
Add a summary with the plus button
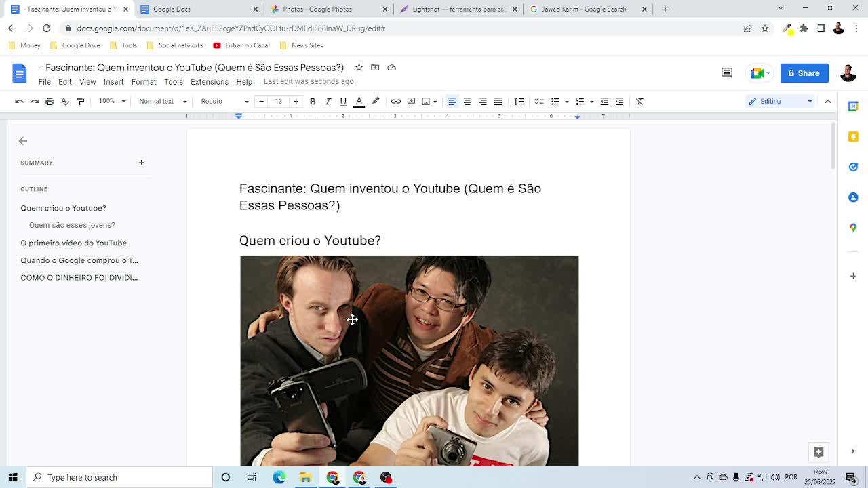[141, 163]
